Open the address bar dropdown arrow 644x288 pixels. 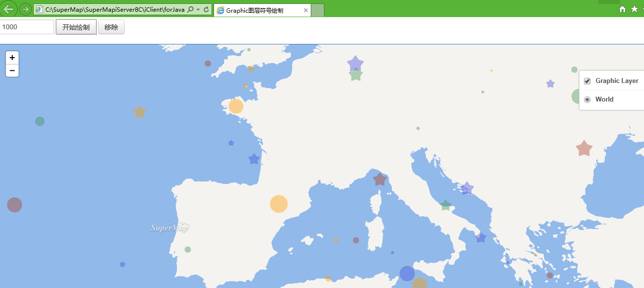pos(198,10)
